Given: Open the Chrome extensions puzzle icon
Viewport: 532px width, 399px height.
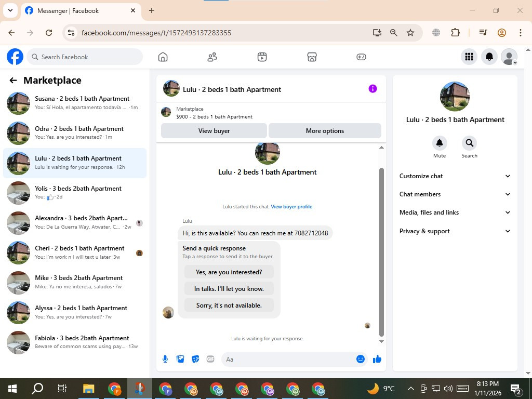Looking at the screenshot, I should point(455,33).
